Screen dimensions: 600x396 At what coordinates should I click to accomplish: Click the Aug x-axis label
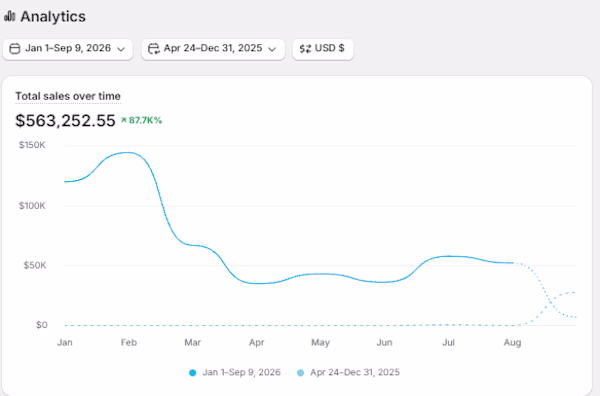coord(512,342)
